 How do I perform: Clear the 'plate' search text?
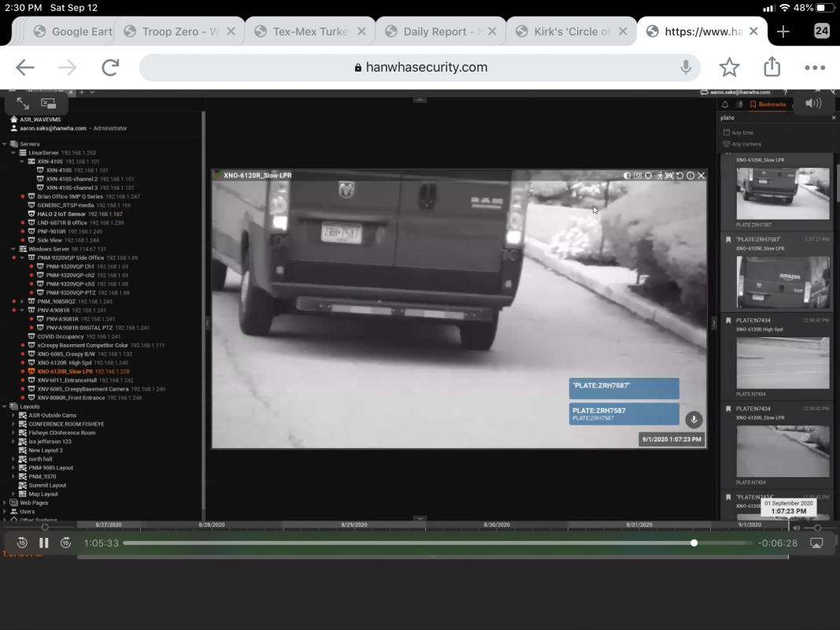click(834, 117)
